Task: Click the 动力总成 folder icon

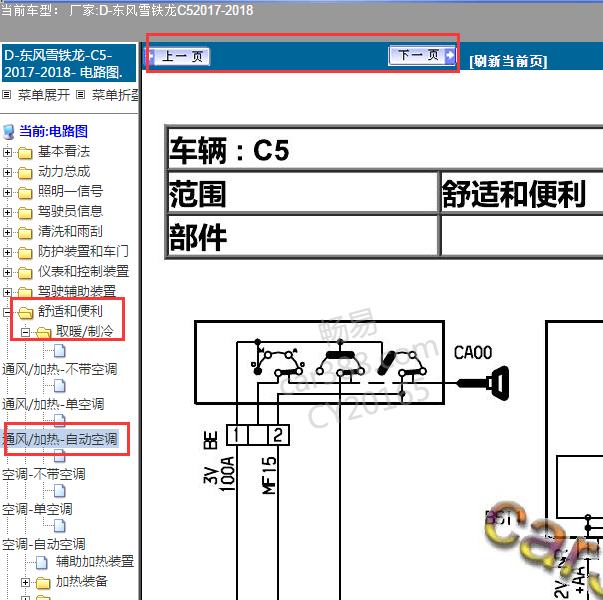Action: pos(25,173)
